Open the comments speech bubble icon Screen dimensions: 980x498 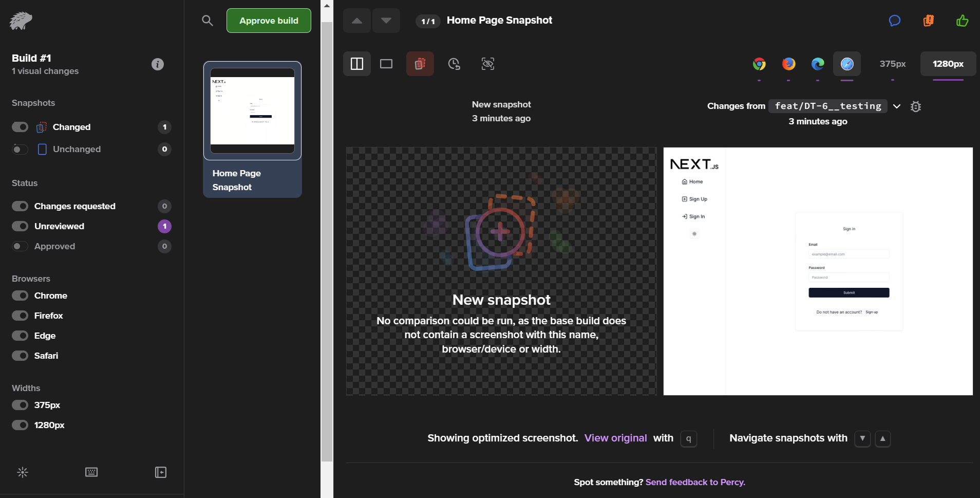pyautogui.click(x=894, y=21)
